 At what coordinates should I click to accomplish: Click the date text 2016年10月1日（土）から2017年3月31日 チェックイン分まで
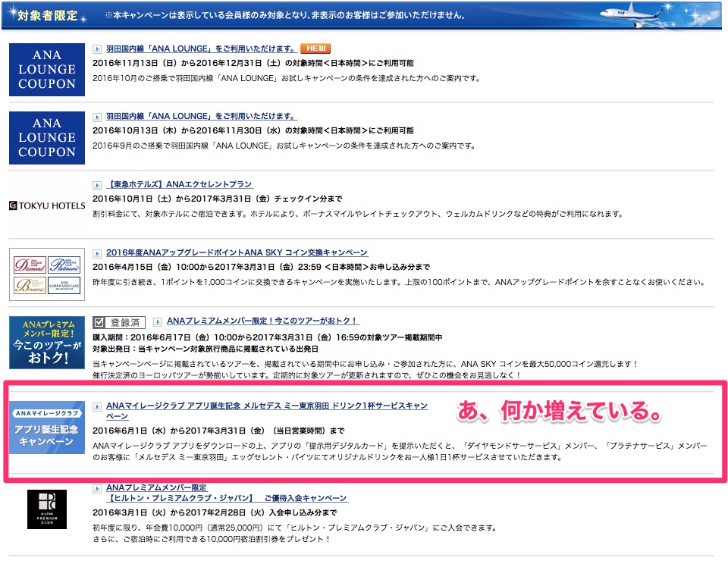pos(218,199)
